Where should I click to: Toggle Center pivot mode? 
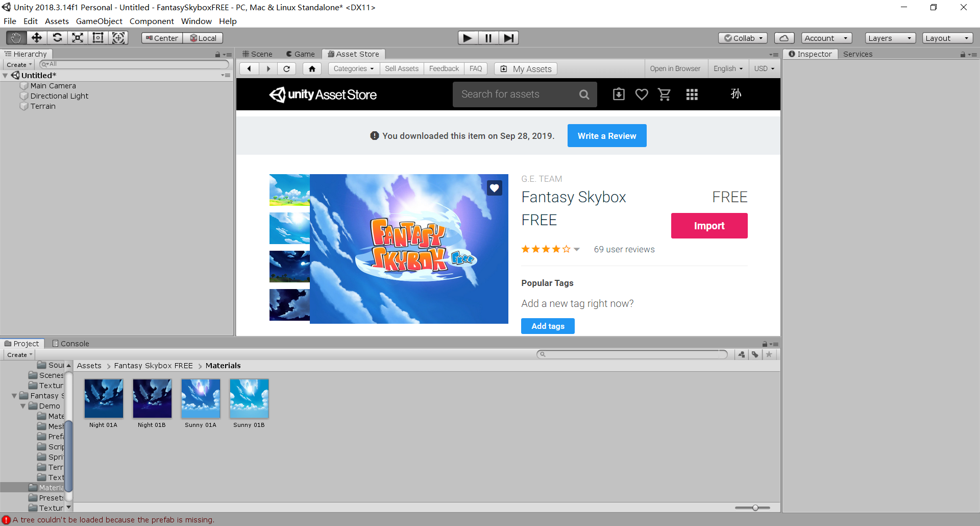(161, 37)
